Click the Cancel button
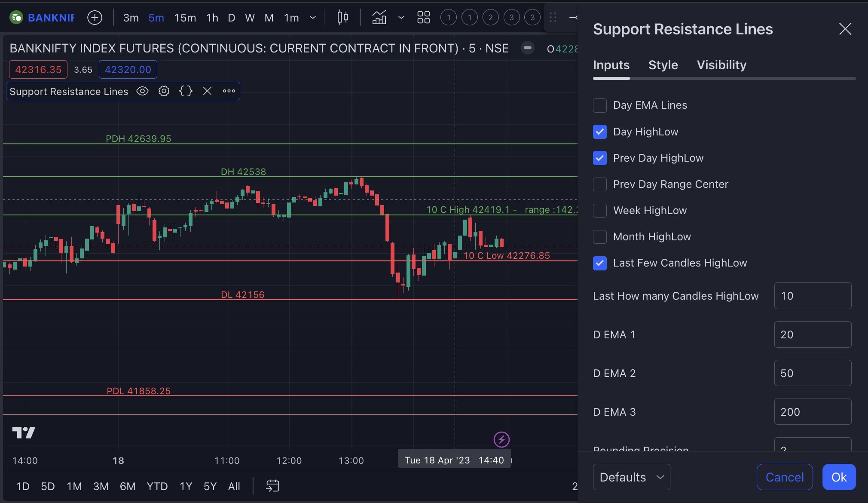Screen dimensions: 868x503 point(785,477)
